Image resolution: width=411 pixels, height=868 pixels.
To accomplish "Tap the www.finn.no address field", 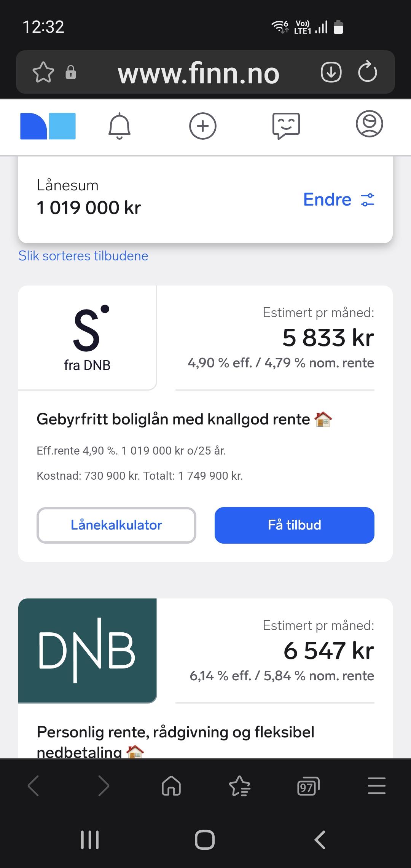I will coord(199,73).
